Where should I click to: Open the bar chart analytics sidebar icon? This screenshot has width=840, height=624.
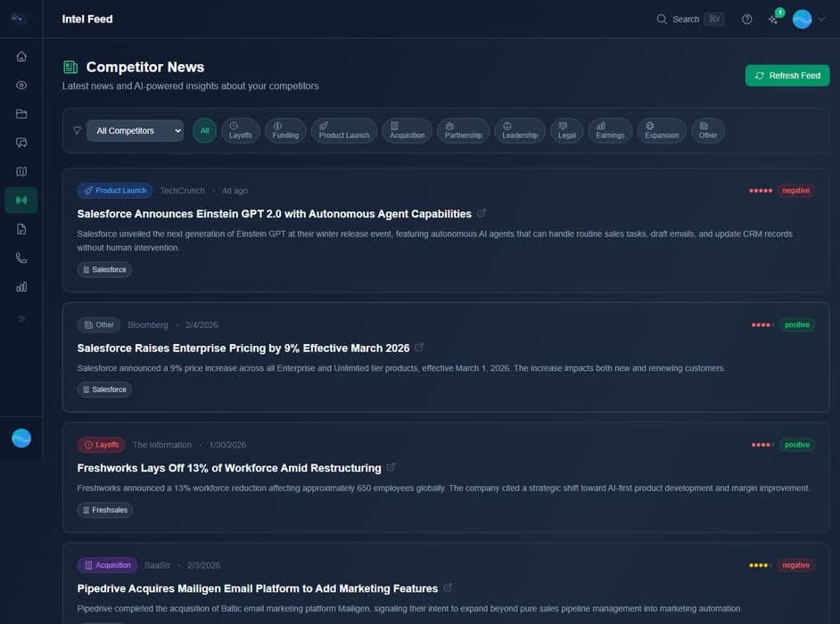21,287
